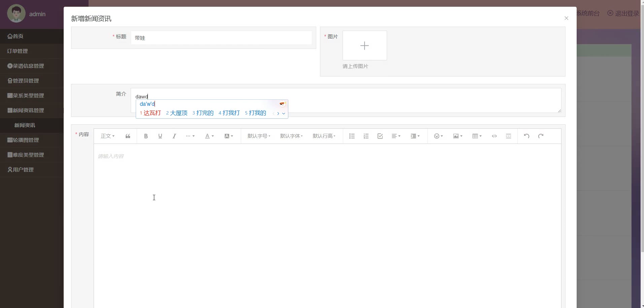Screen dimensions: 644x308
Task: Click into the 内容 editor body
Action: [x=327, y=226]
